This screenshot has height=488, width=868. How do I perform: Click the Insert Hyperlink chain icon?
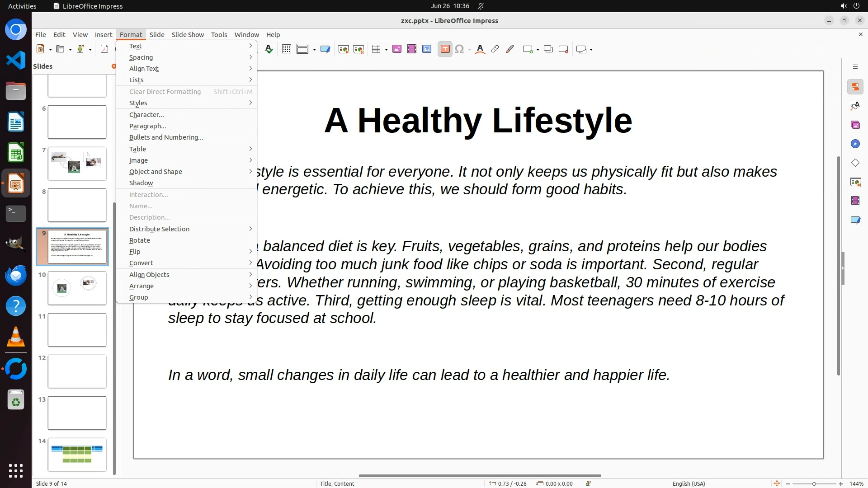tap(495, 49)
